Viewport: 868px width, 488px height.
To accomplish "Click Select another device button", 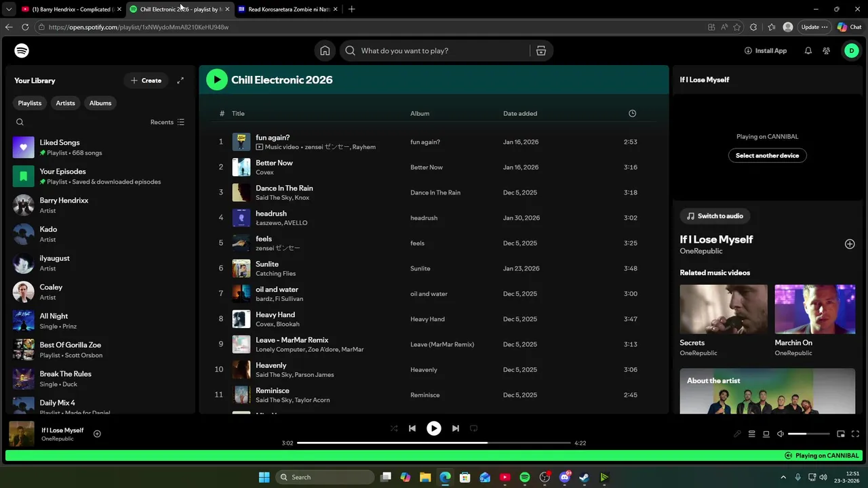I will [x=768, y=156].
